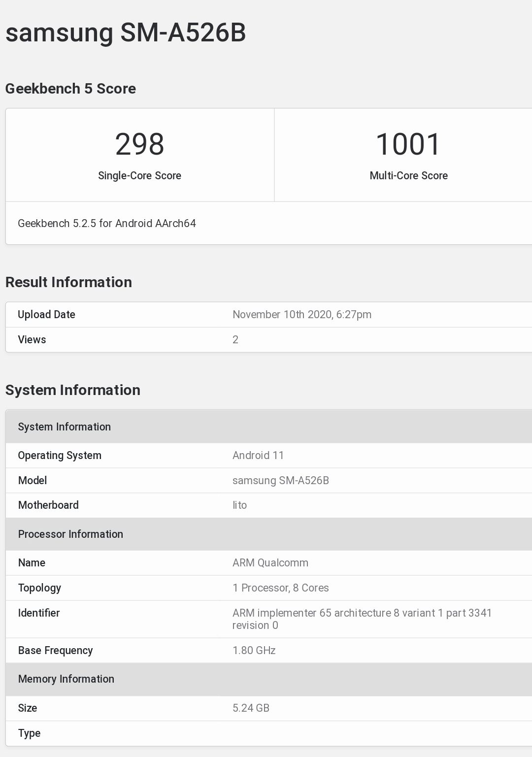The height and width of the screenshot is (757, 532).
Task: Click the Result Information heading
Action: pyautogui.click(x=68, y=282)
